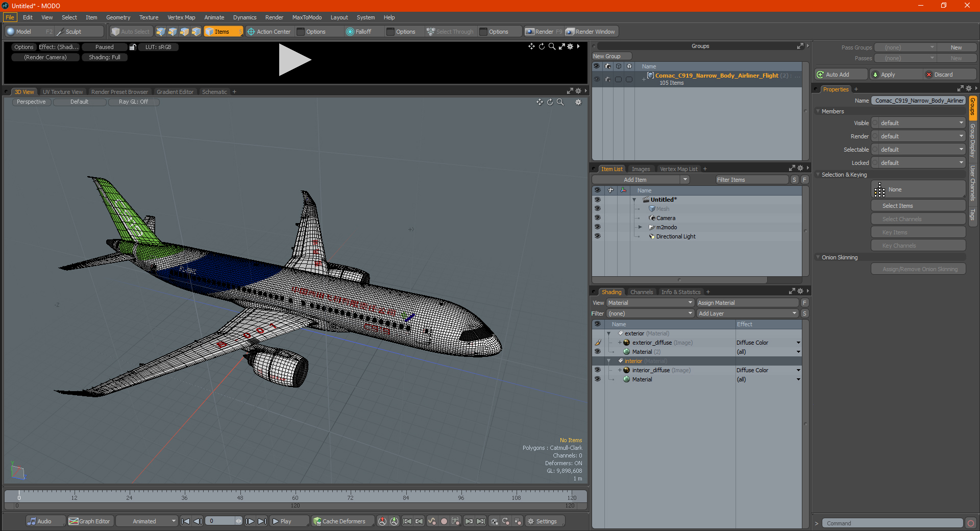Screen dimensions: 980x531
Task: Switch to Schematic tab
Action: pyautogui.click(x=214, y=92)
